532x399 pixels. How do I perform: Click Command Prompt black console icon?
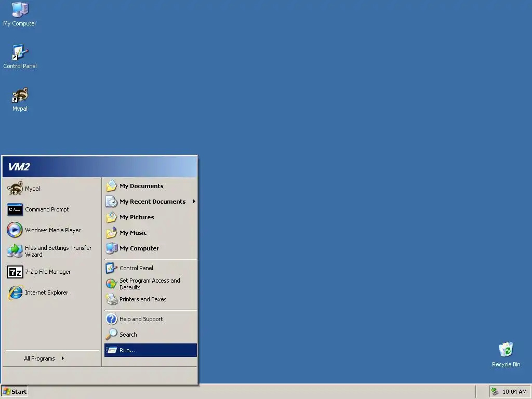[15, 210]
